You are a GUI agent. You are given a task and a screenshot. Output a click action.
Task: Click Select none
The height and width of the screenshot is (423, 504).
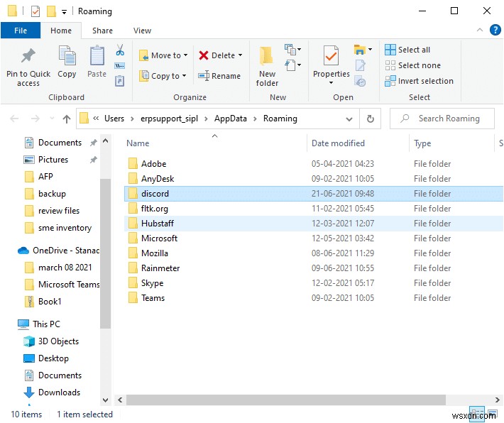[x=412, y=65]
